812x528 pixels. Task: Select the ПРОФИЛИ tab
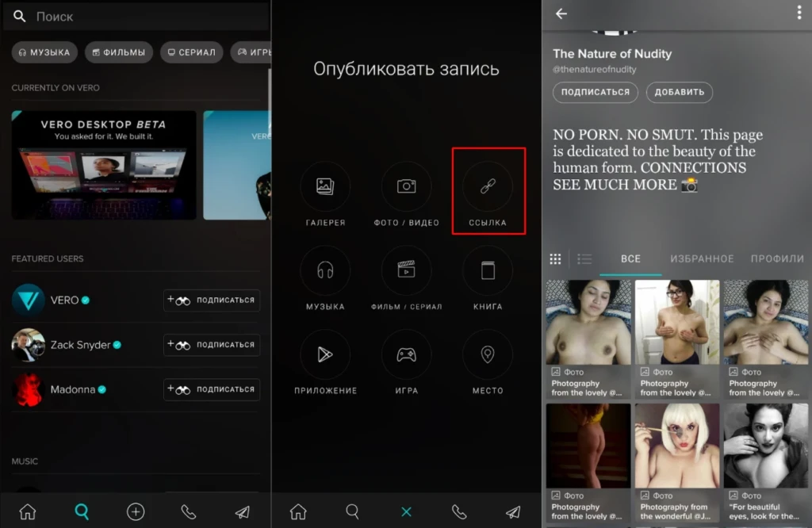(777, 258)
